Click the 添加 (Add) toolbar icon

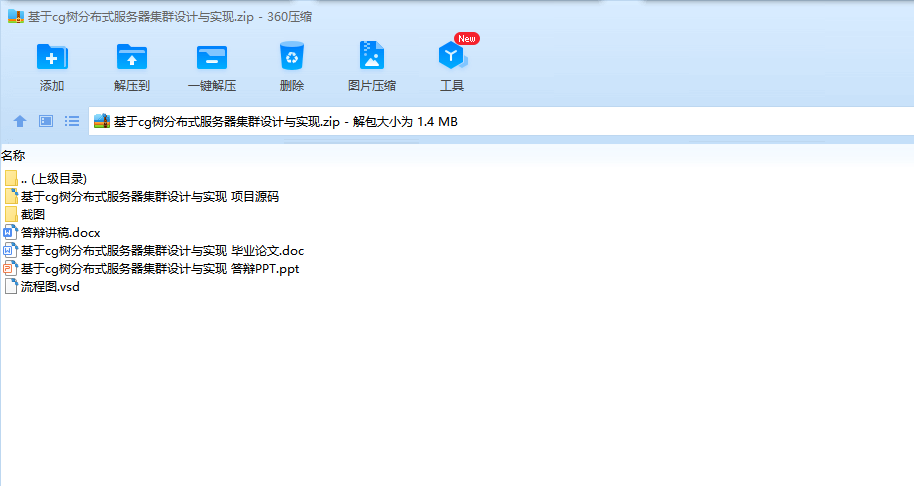point(52,57)
